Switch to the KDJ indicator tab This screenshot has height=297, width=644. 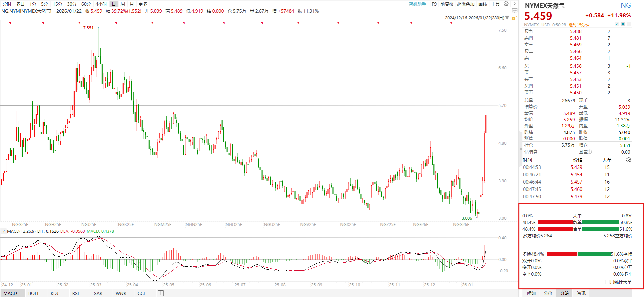54,293
